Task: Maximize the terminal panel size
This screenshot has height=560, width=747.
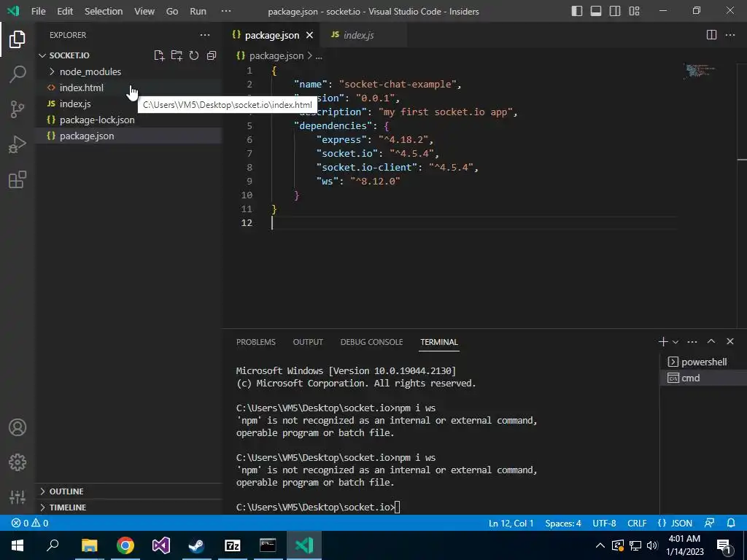Action: pos(711,341)
